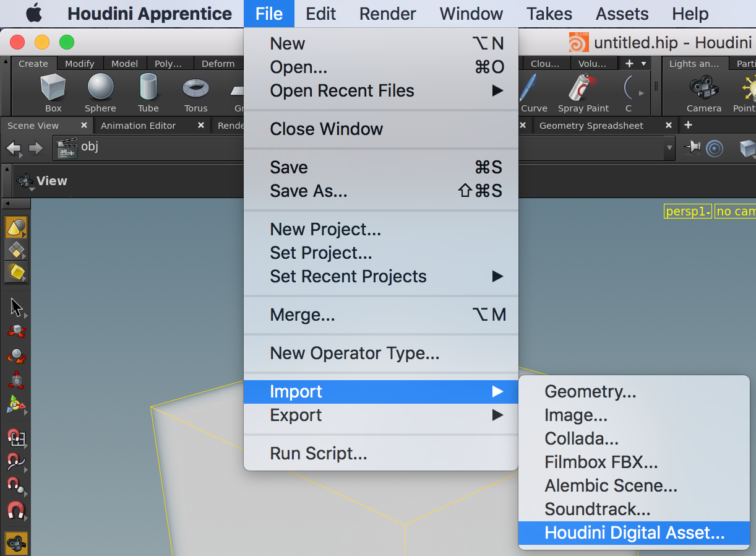The image size is (756, 556).
Task: Toggle the camera view tool button
Action: [x=16, y=543]
